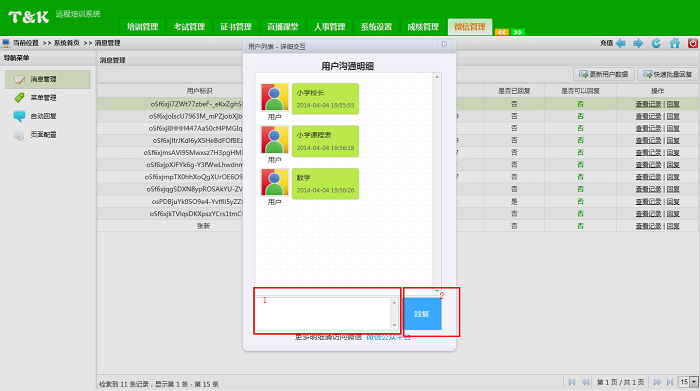
Task: Click the refresh icon in top toolbar
Action: coord(656,43)
